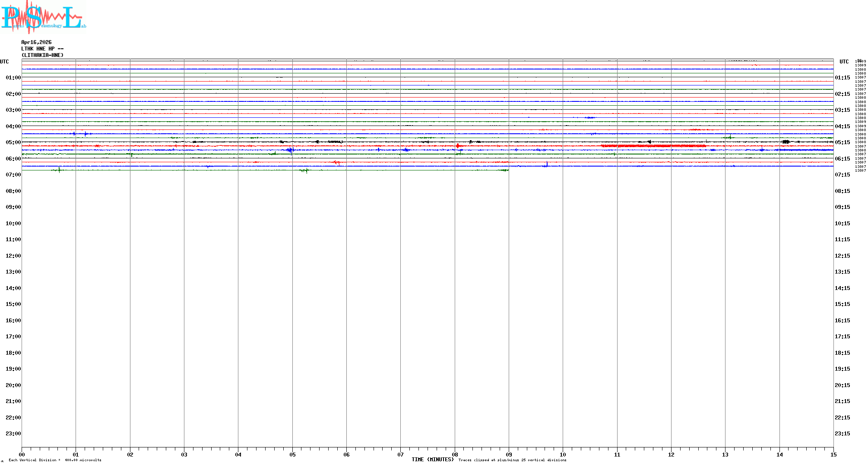This screenshot has width=868, height=466.
Task: Click the 05:00 hour label on left axis
Action: pyautogui.click(x=13, y=142)
